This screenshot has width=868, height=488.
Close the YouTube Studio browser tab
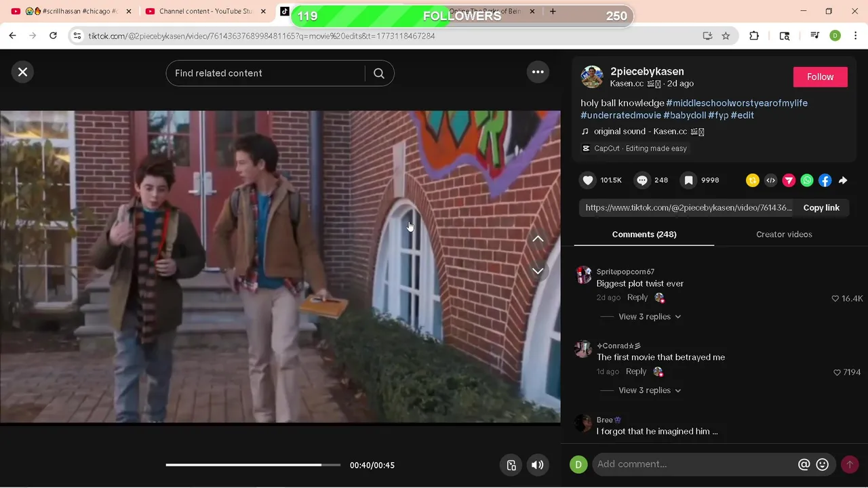click(x=263, y=12)
